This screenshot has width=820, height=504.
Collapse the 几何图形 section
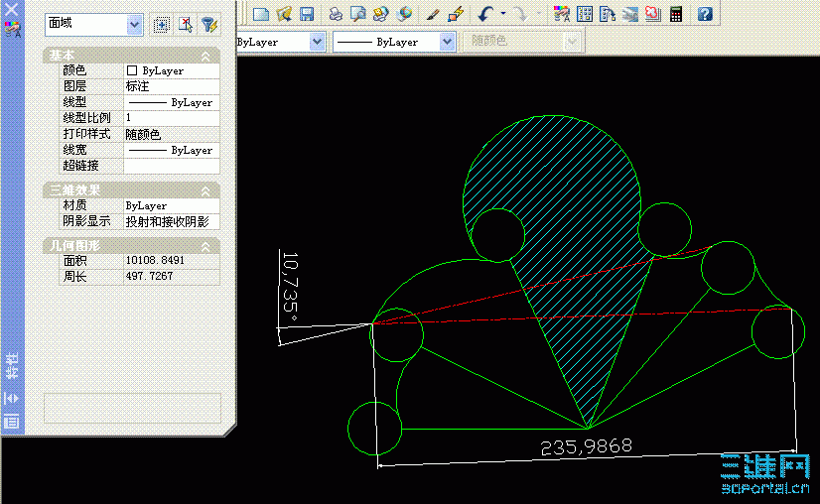[x=206, y=246]
